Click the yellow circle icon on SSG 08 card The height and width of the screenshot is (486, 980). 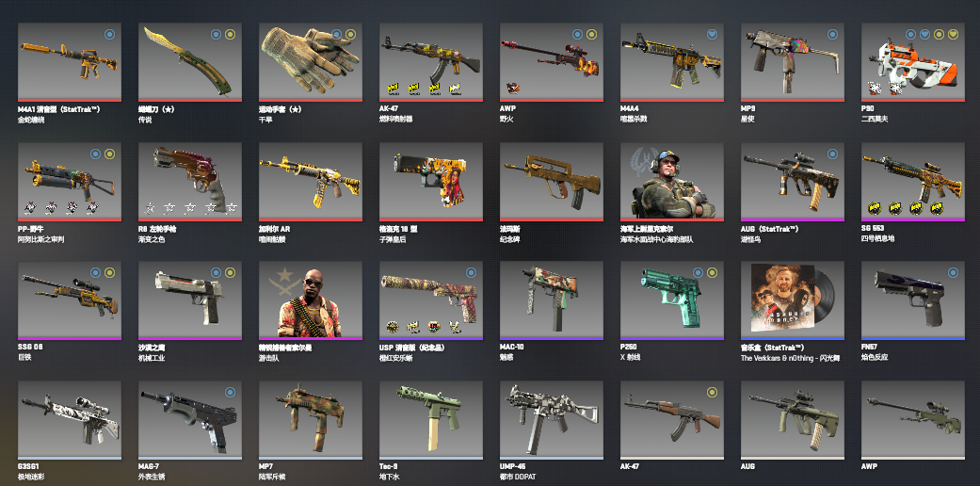click(x=109, y=273)
